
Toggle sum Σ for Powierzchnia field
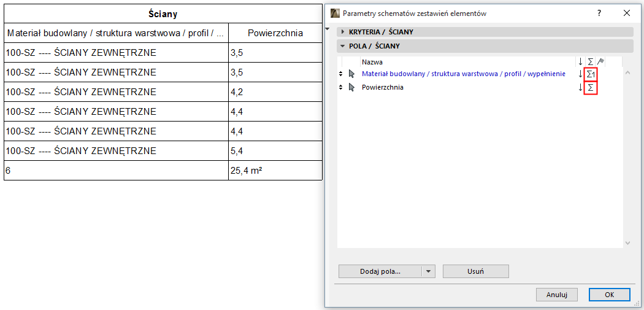pyautogui.click(x=590, y=88)
